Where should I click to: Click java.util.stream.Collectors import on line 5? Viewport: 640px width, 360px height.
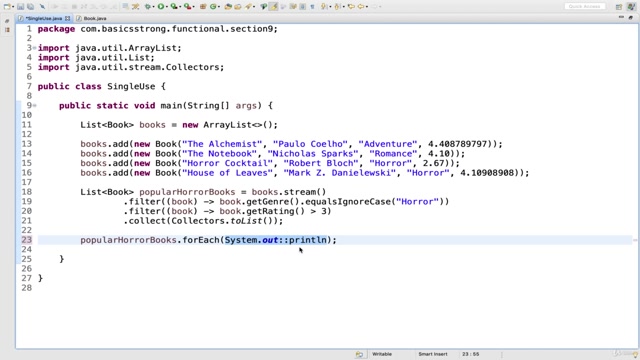coord(149,67)
